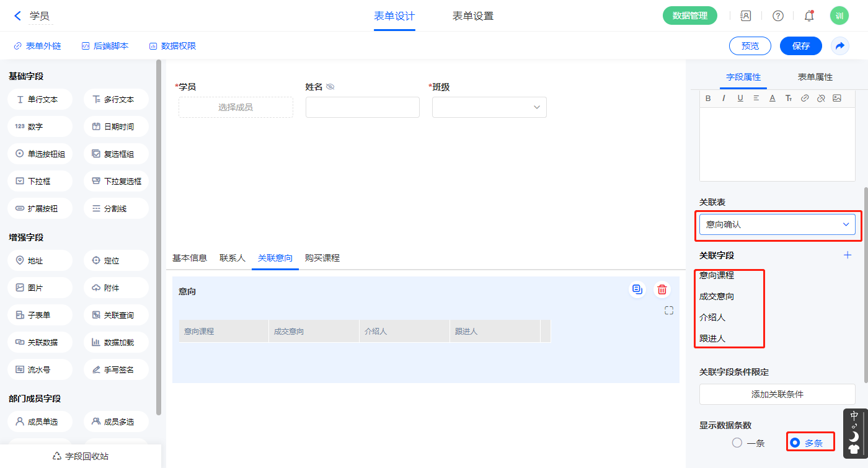
Task: Open the notification bell
Action: coord(809,16)
